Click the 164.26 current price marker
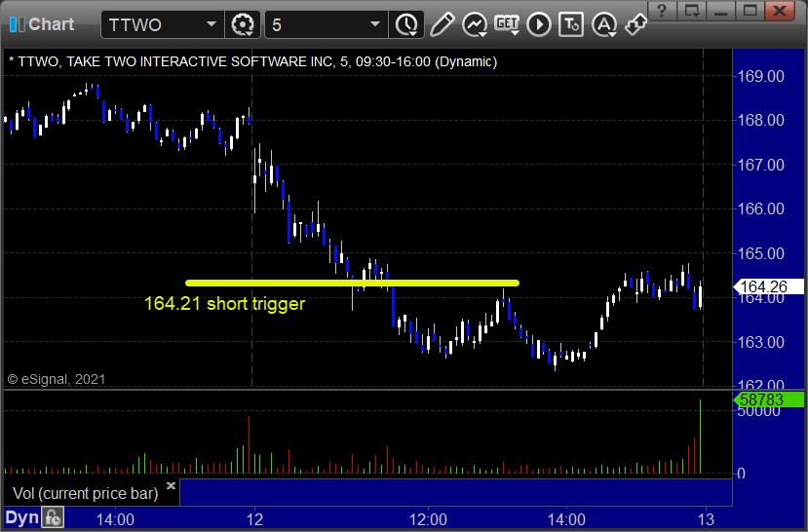The image size is (808, 532). tap(768, 286)
